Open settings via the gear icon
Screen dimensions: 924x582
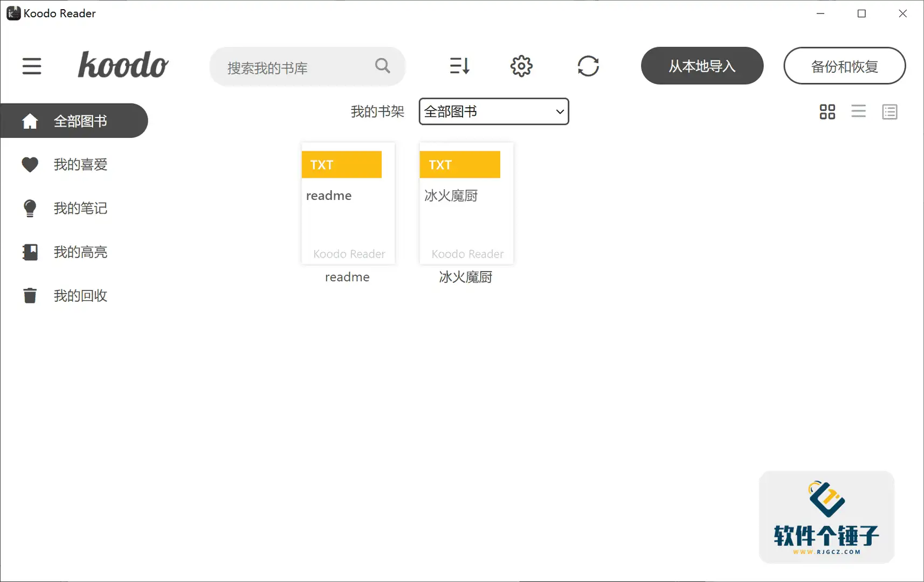click(x=521, y=66)
